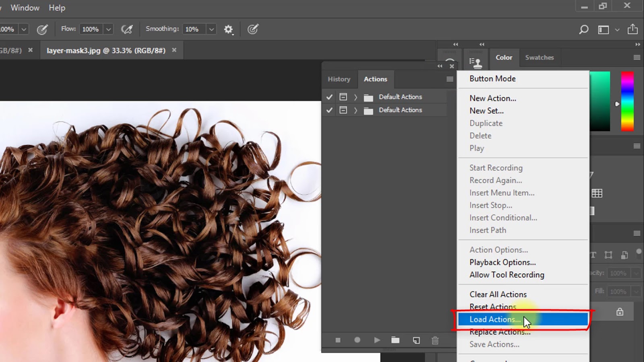
Task: Click the create new action icon
Action: point(416,340)
